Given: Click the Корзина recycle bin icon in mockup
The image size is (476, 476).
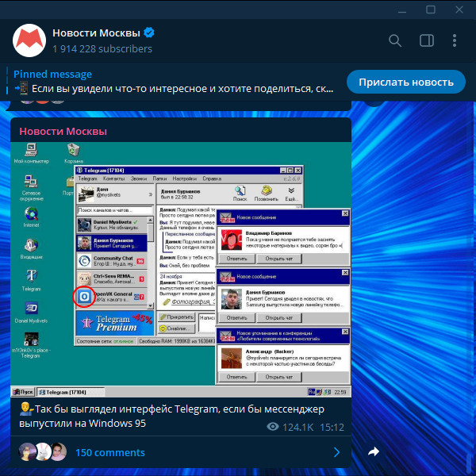Looking at the screenshot, I should [74, 153].
